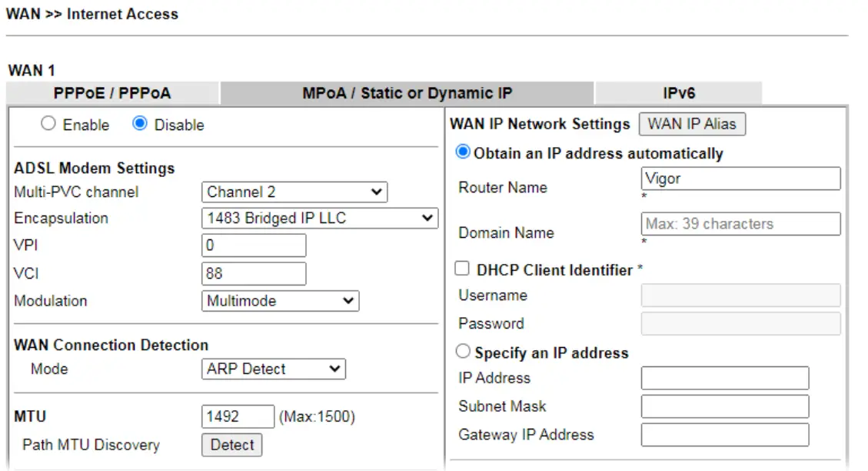
Task: Click the WAN IP Alias button
Action: 692,124
